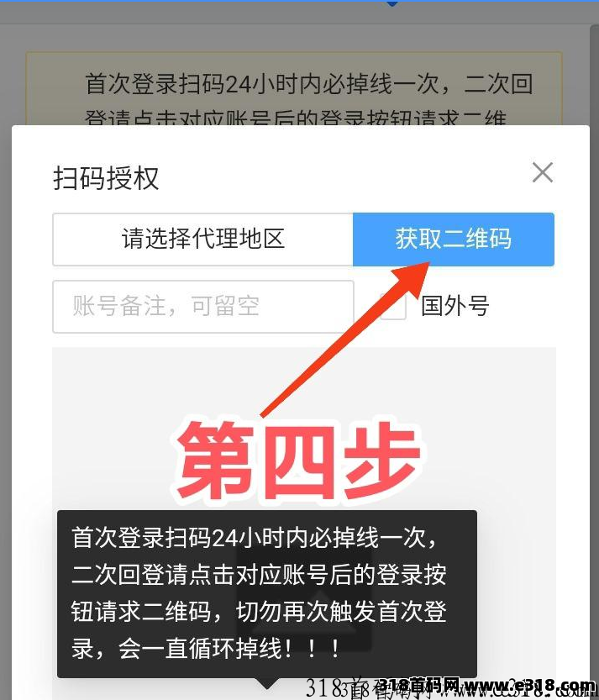Viewport: 599px width, 700px height.
Task: Close the 扫码授权 dialog with X
Action: [x=543, y=172]
